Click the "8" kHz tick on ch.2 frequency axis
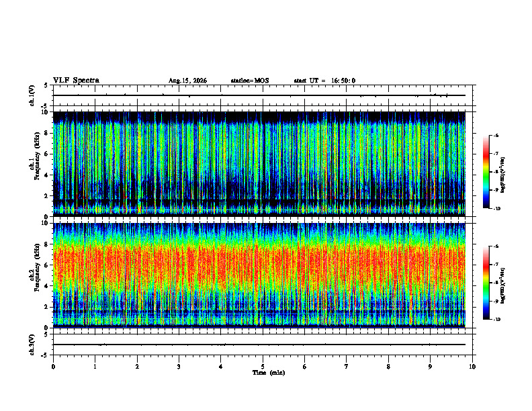Viewport: 532px width, 411px height. point(47,244)
